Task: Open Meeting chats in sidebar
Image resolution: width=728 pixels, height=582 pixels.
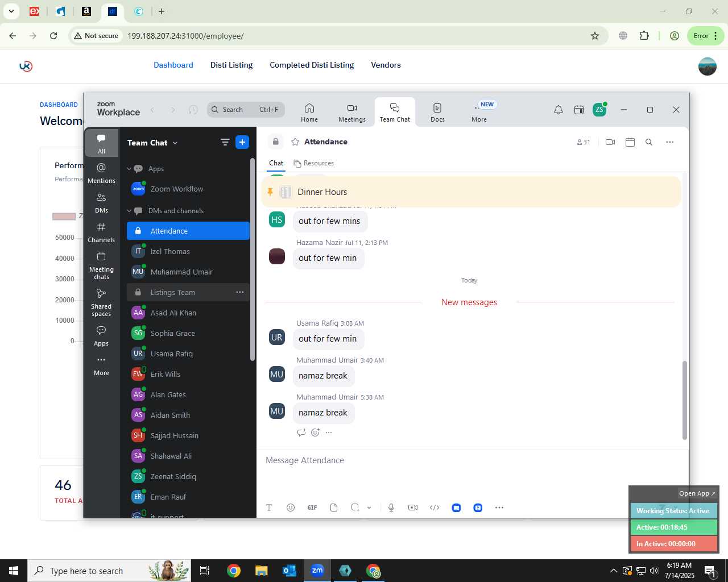Action: point(101,265)
